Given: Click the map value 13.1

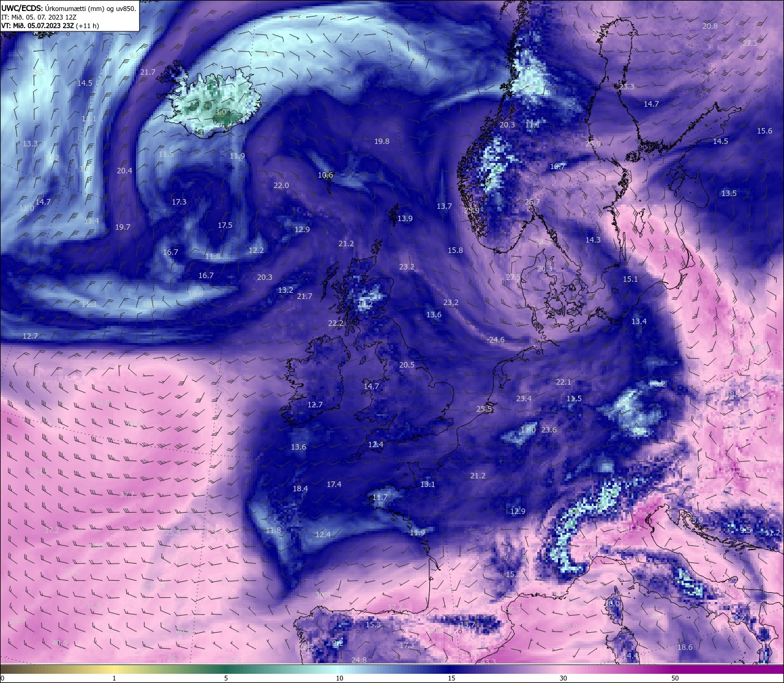Looking at the screenshot, I should [428, 485].
